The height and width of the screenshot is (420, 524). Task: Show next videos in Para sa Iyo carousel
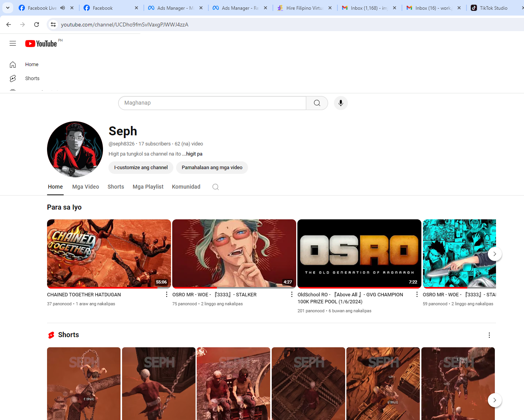(494, 254)
